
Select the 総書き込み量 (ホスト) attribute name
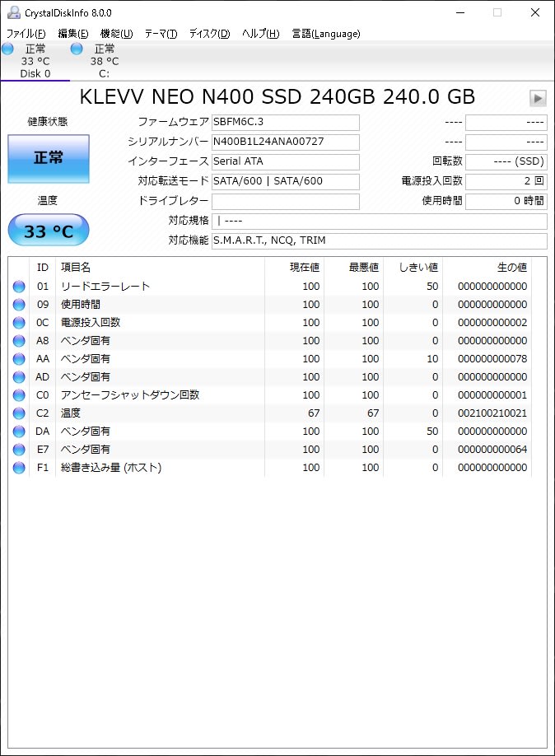point(111,468)
